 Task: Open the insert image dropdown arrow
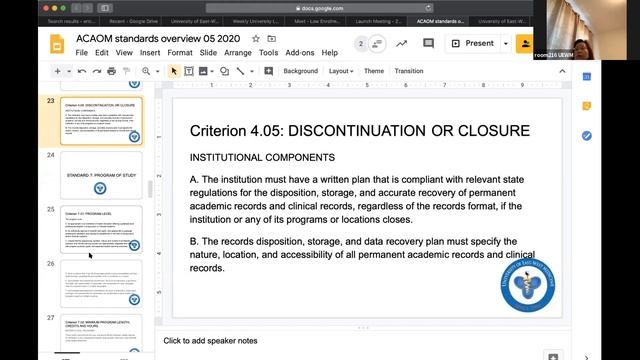(x=212, y=71)
